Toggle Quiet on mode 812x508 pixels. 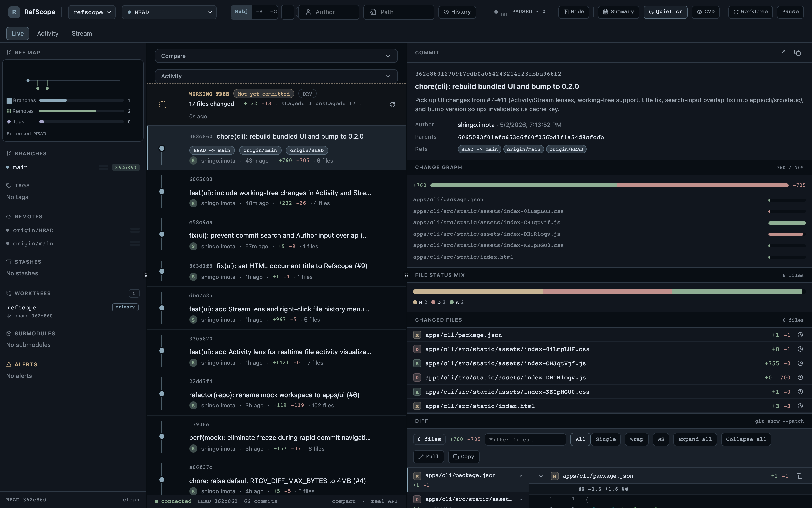pos(665,12)
